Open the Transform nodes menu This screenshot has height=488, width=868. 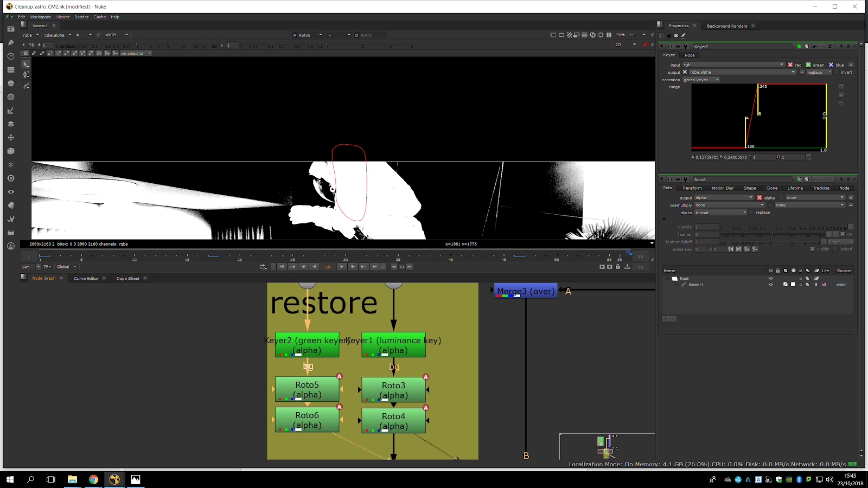click(10, 138)
